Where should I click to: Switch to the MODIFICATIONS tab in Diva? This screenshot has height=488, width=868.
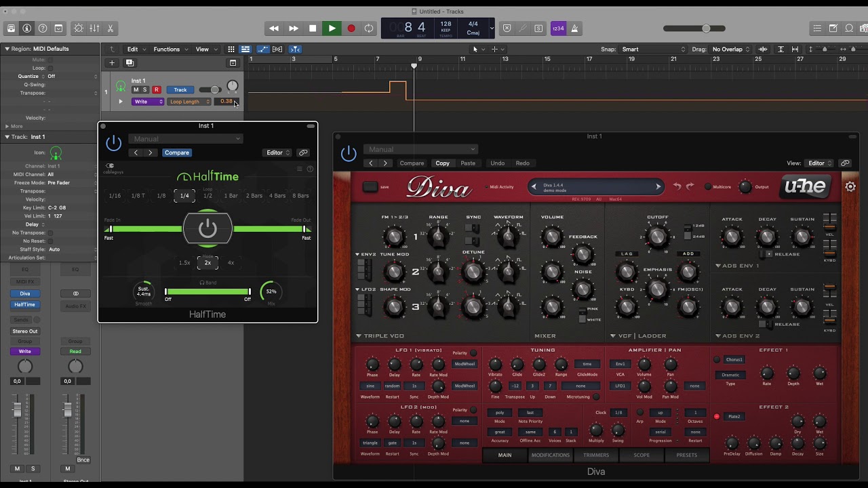pos(550,455)
